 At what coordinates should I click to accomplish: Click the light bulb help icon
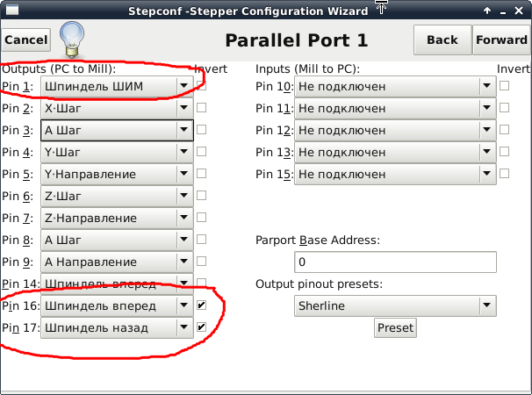[71, 39]
